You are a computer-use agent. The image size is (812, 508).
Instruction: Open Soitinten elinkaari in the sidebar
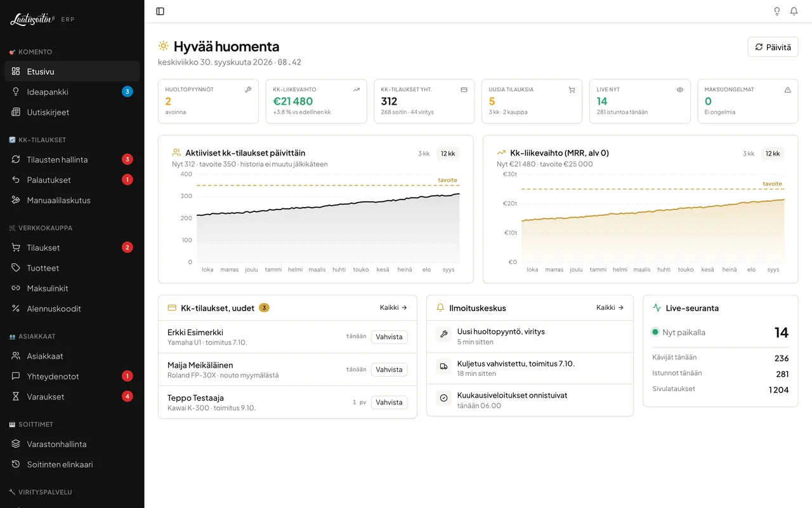(72, 464)
